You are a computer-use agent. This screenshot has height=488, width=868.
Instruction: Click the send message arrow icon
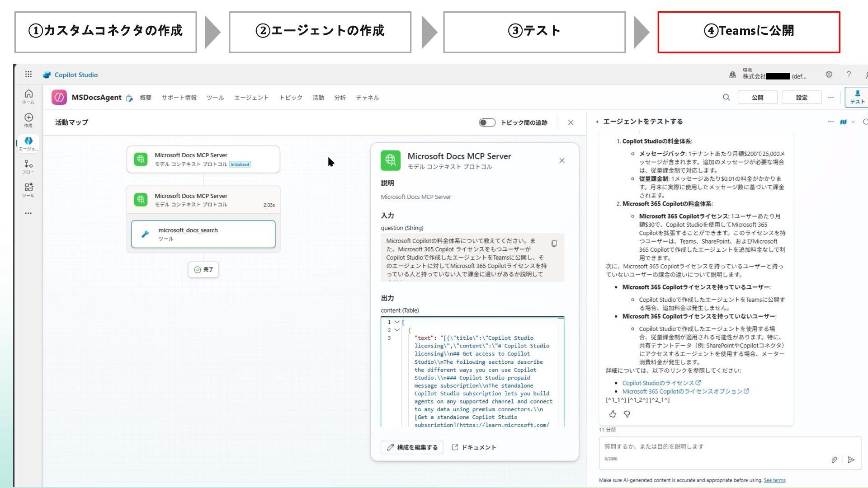(x=851, y=460)
